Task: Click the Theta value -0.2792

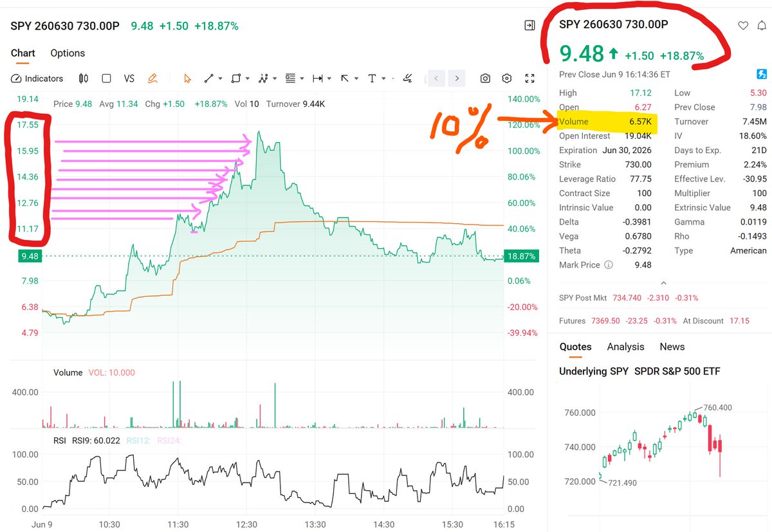Action: 636,250
